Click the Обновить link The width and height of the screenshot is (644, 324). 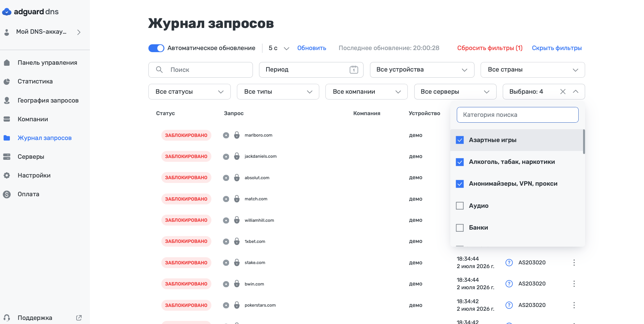pos(311,48)
